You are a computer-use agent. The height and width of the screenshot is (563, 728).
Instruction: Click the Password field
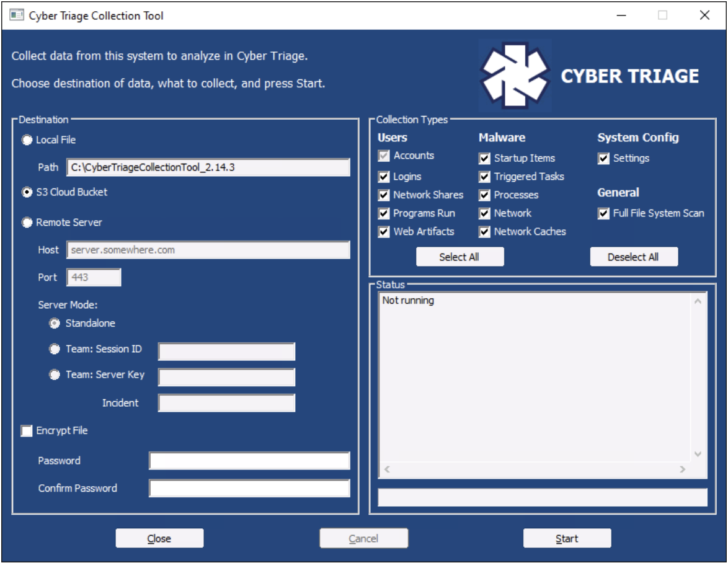pyautogui.click(x=249, y=461)
